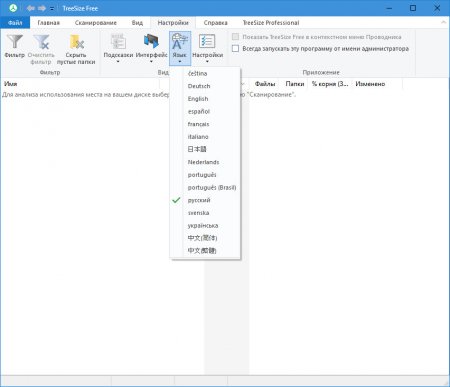The image size is (450, 387).
Task: Open the Настройки checklist icon
Action: (207, 42)
